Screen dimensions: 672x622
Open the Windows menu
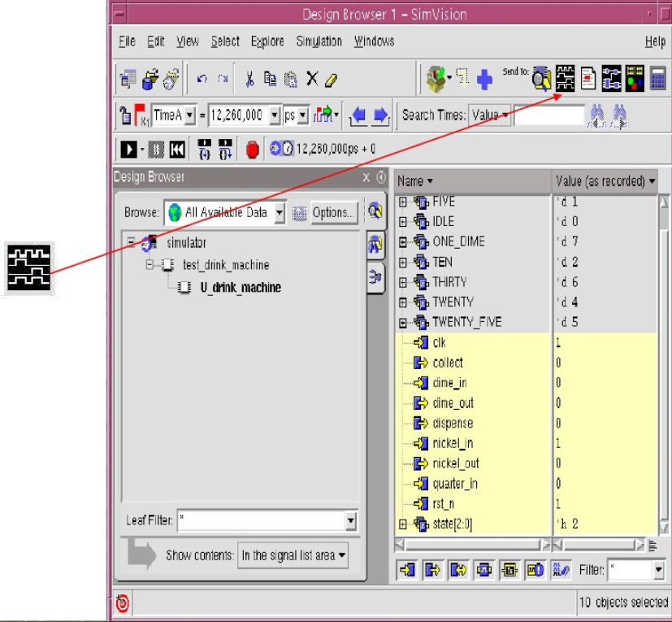coord(374,41)
